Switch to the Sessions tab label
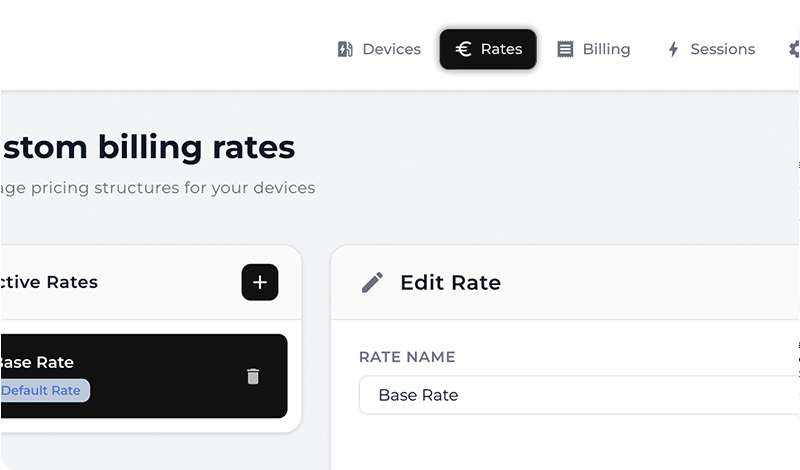 [722, 49]
